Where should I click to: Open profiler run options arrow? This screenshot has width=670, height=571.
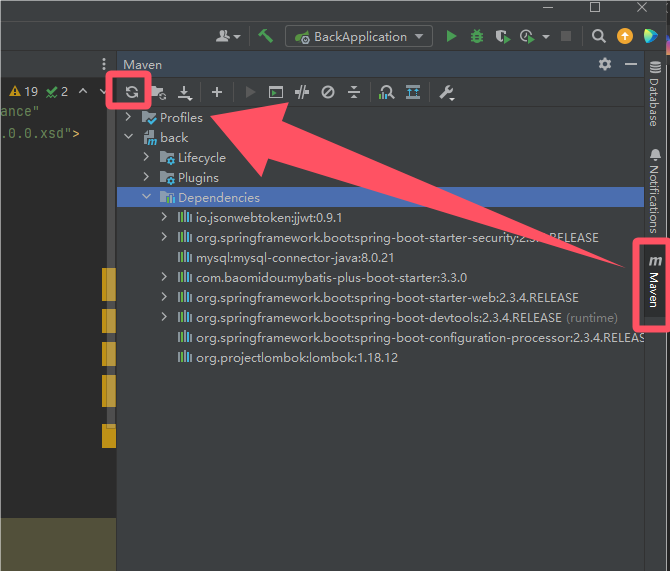(x=546, y=37)
